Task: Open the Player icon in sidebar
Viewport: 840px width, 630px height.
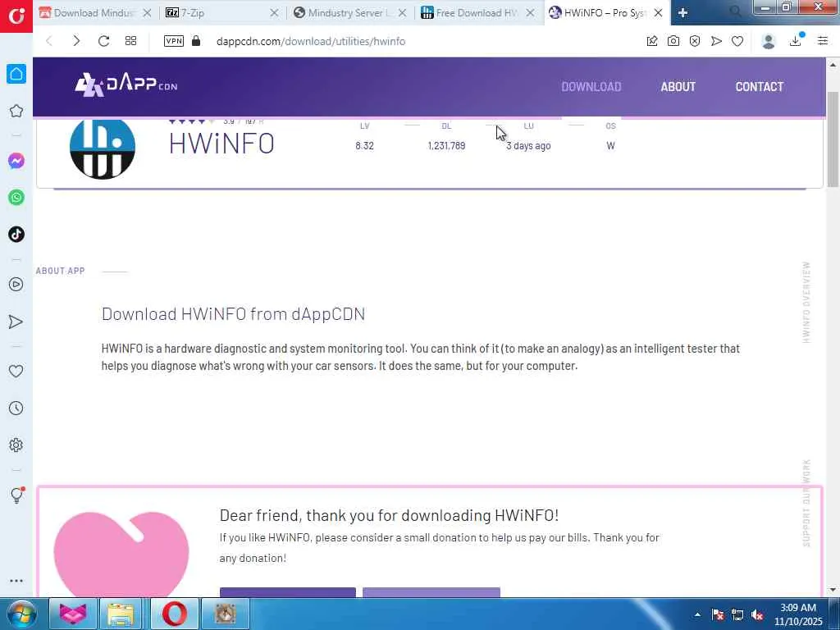Action: [x=16, y=284]
